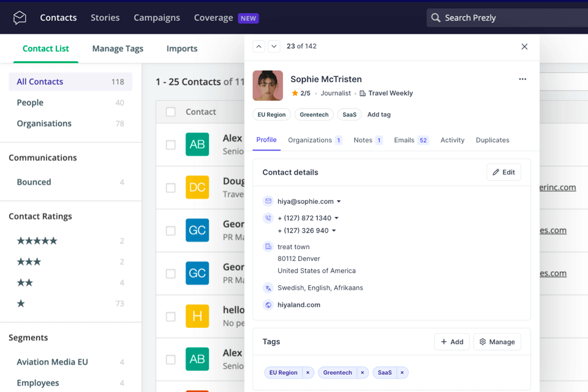Viewport: 588px width, 392px height.
Task: Tick the checkbox for the H contact
Action: [171, 317]
